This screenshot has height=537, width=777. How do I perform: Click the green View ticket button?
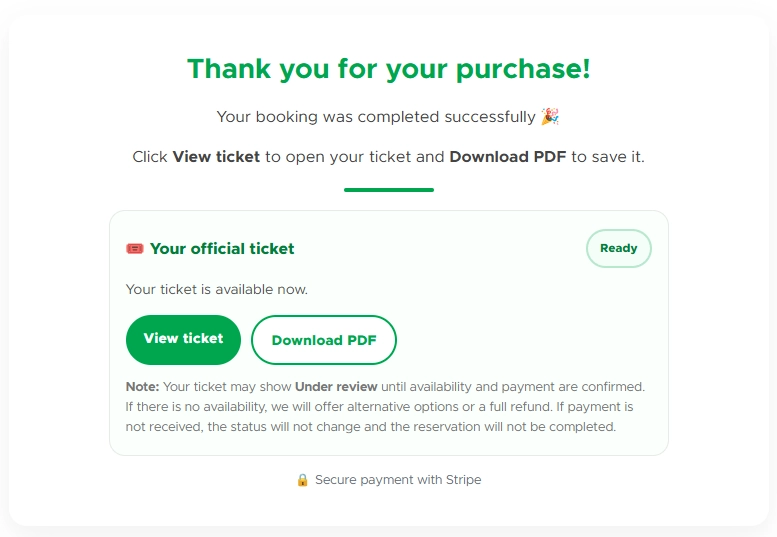tap(183, 339)
